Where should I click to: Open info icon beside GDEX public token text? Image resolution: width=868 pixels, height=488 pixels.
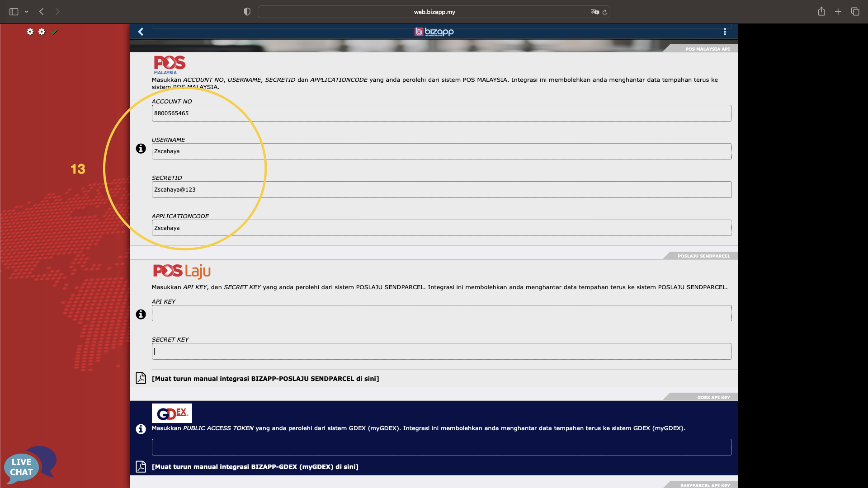point(141,429)
